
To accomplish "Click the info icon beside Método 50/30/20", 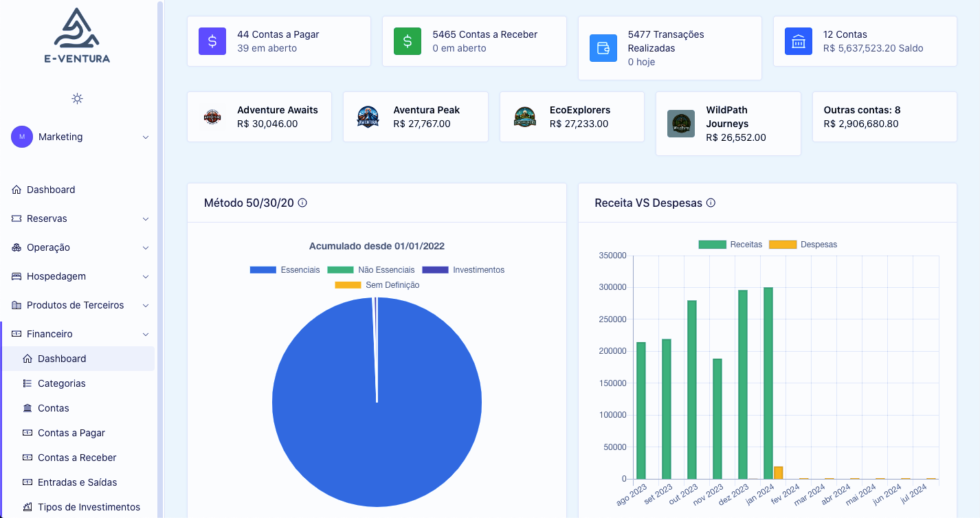I will 302,203.
